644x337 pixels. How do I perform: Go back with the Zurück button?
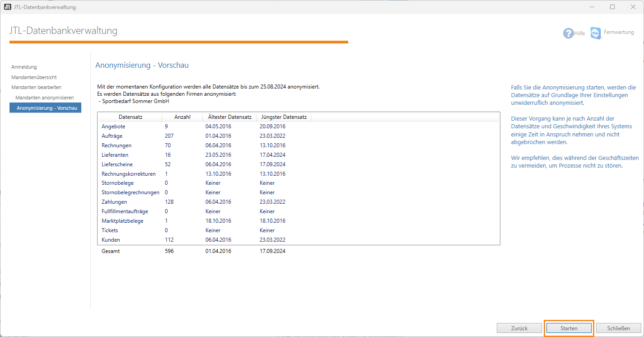coord(519,328)
